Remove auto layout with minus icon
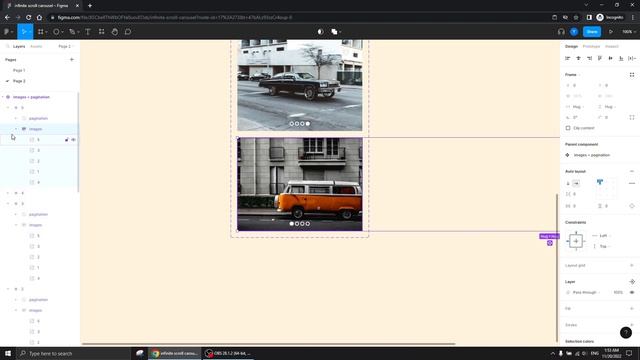This screenshot has width=640, height=360. pyautogui.click(x=632, y=171)
